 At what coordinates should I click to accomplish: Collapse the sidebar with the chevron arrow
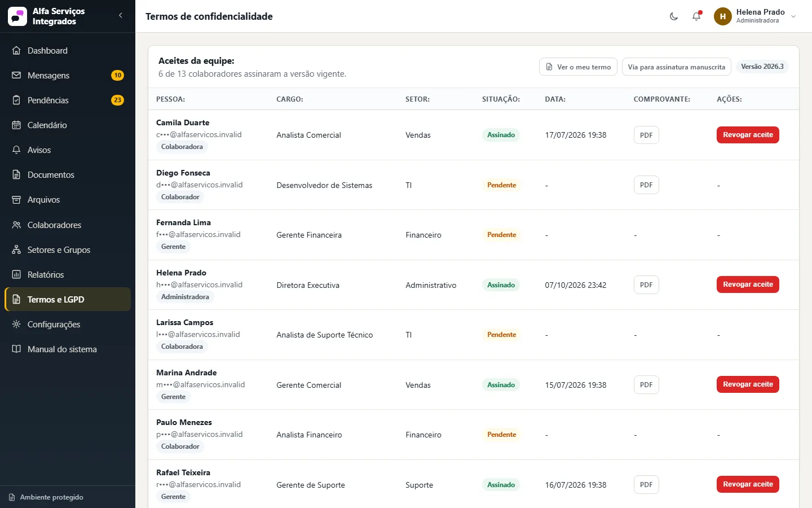pos(121,15)
